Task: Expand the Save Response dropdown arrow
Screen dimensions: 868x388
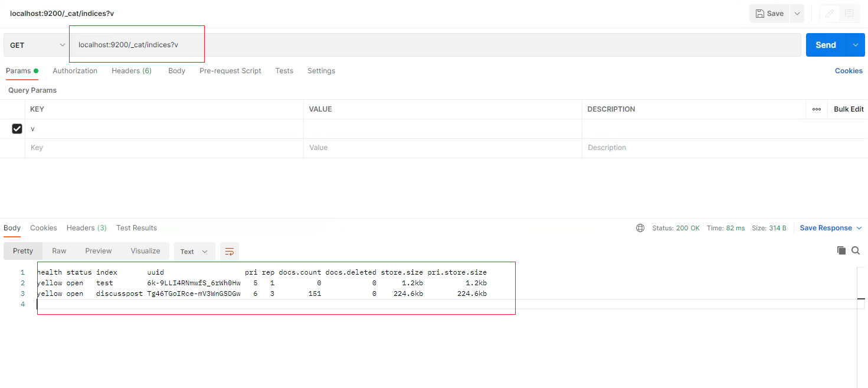Action: click(x=859, y=228)
